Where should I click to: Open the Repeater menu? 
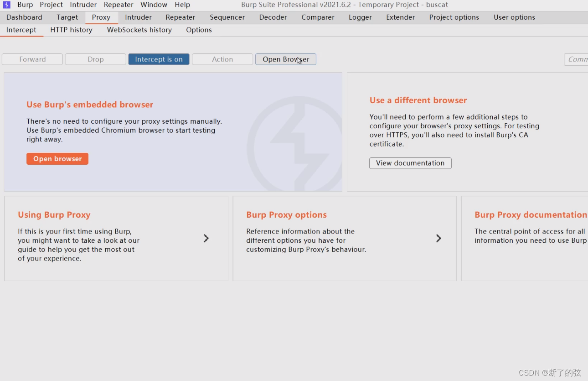click(x=119, y=5)
